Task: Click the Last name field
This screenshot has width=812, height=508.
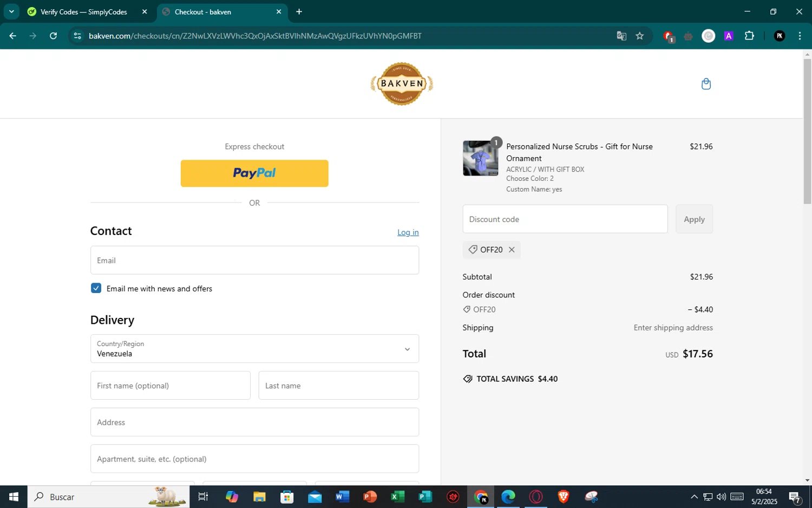Action: coord(339,386)
